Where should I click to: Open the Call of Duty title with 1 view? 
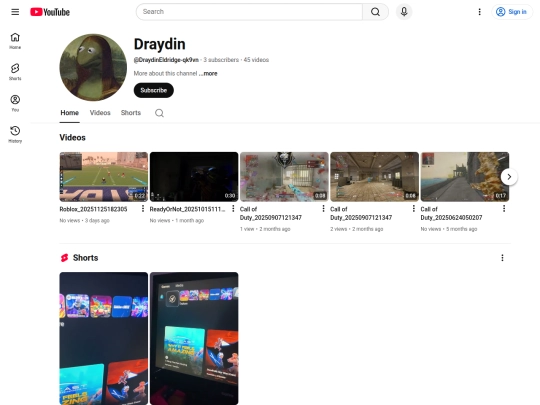pyautogui.click(x=271, y=213)
